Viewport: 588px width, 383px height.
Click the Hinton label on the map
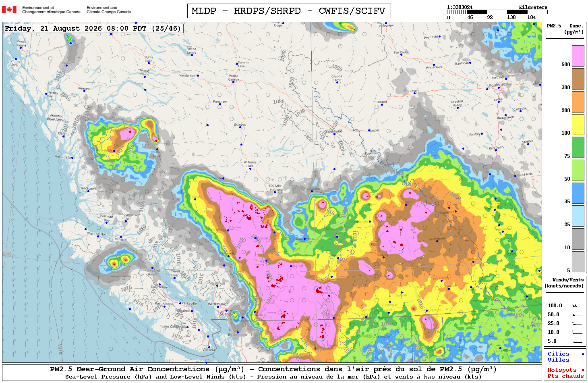tap(382, 102)
